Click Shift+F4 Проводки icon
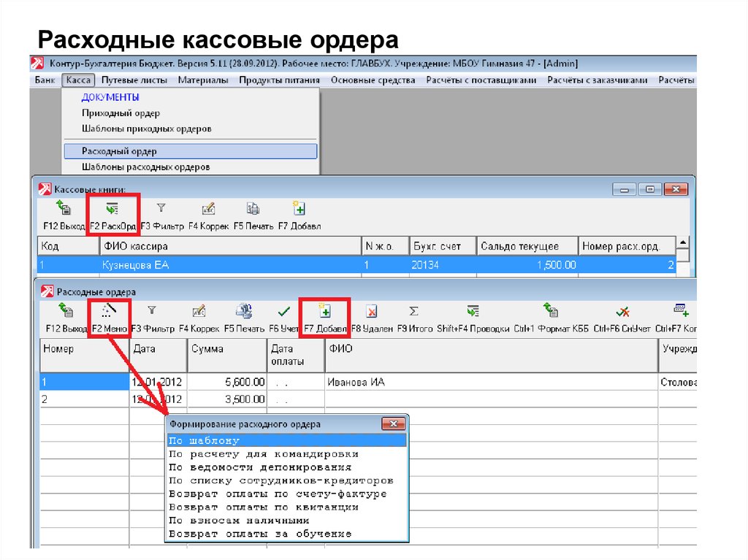Viewport: 748px width, 560px height. (x=473, y=312)
